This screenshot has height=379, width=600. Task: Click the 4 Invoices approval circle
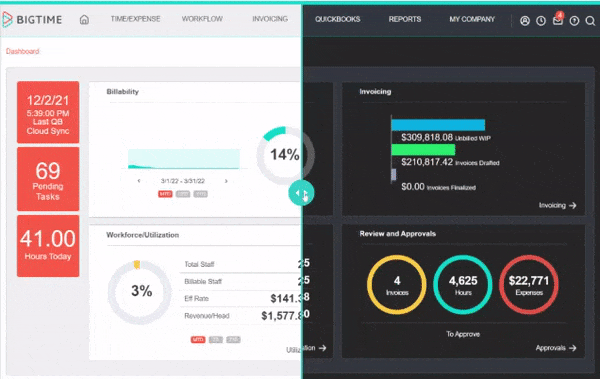coord(397,285)
